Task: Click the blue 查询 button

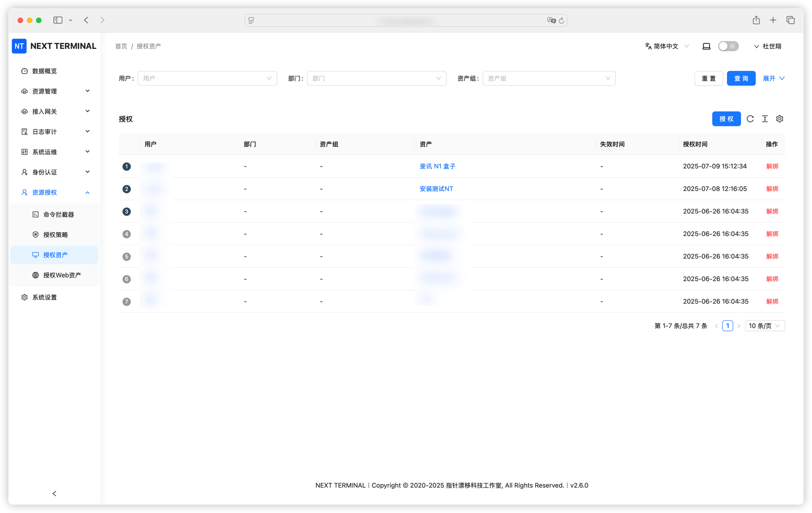Action: click(741, 78)
